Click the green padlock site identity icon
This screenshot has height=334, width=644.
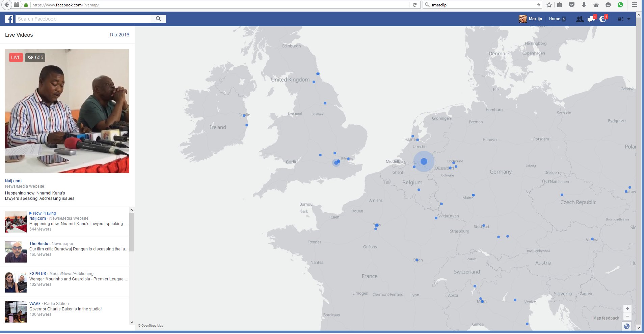[26, 5]
